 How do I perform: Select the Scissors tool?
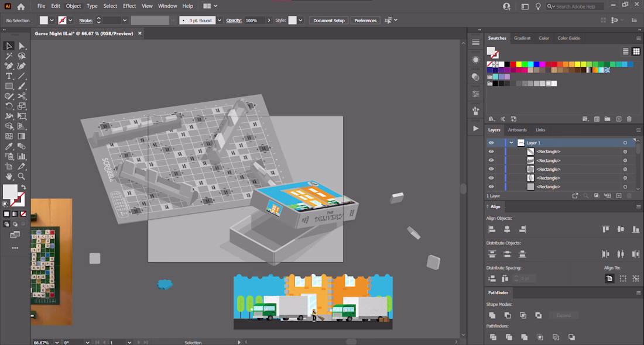click(22, 96)
